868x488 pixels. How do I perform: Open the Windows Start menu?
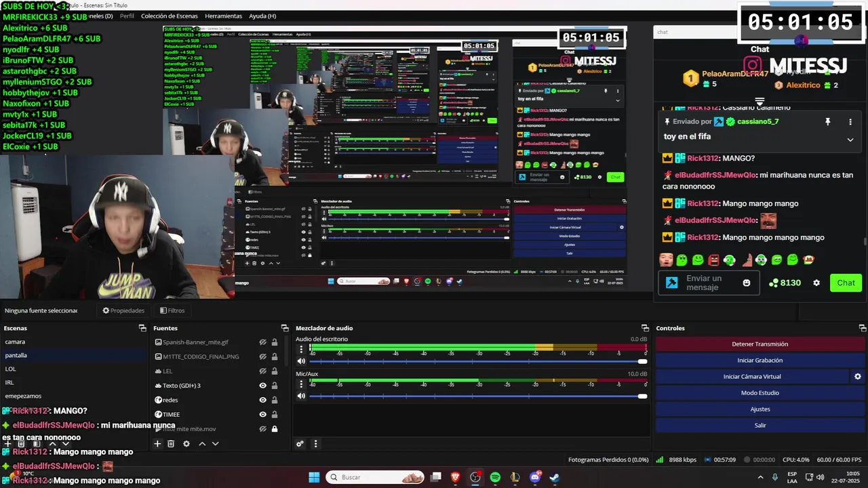click(314, 477)
